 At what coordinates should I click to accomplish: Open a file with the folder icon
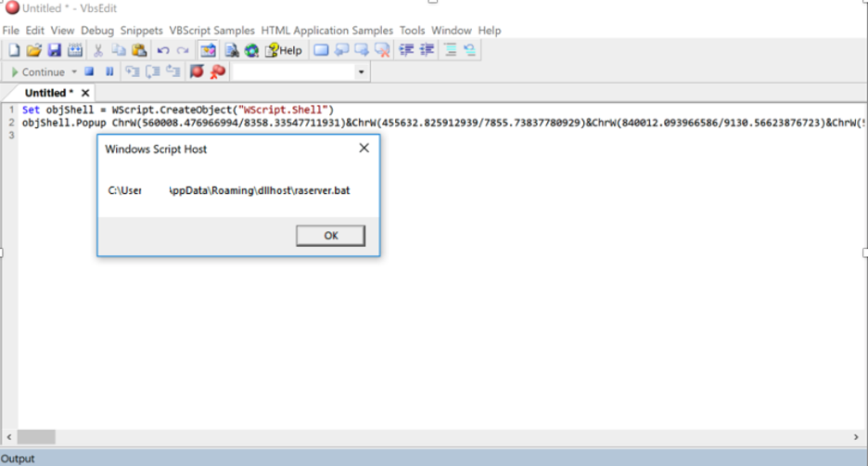(x=34, y=50)
